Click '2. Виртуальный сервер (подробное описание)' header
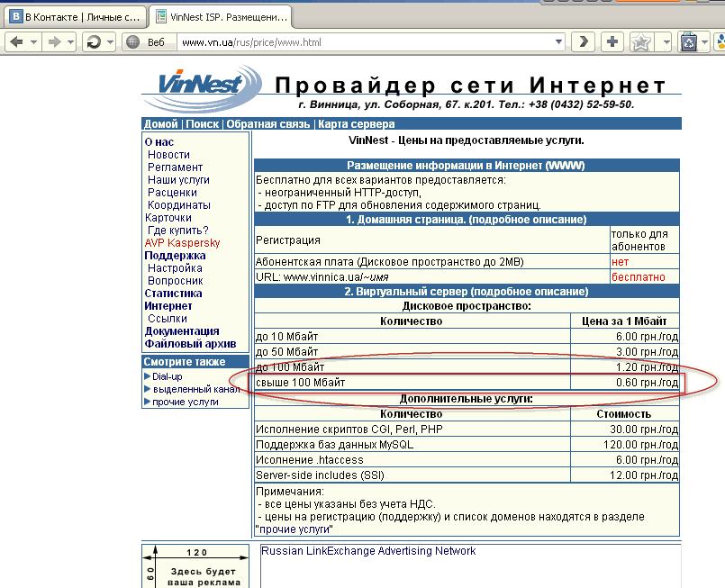 pyautogui.click(x=467, y=291)
